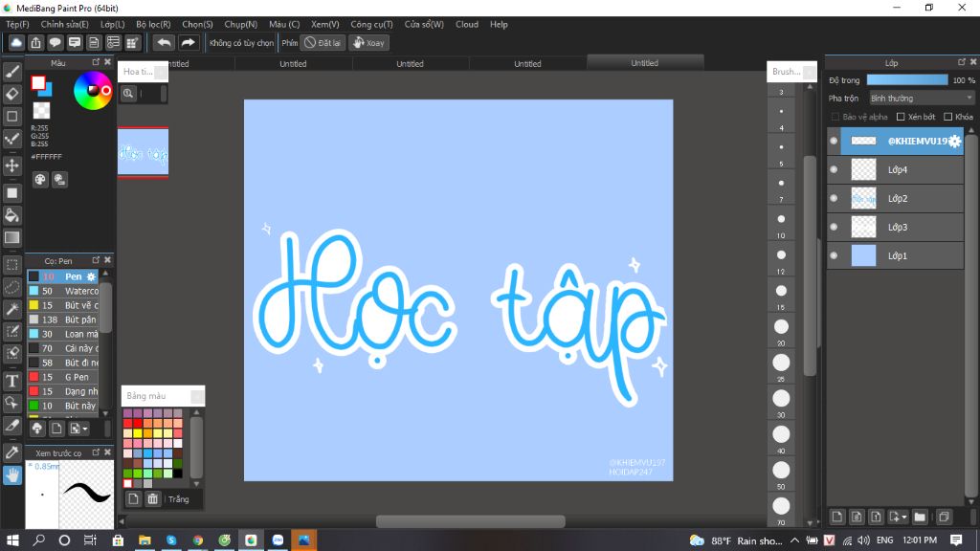The width and height of the screenshot is (980, 551).
Task: Open the Pha trộn blend mode dropdown
Action: [922, 99]
